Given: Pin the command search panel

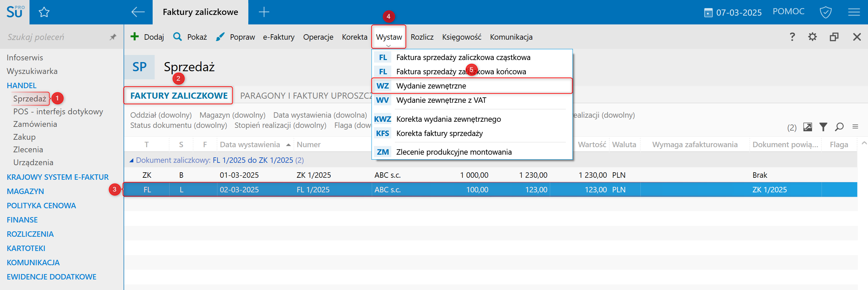Looking at the screenshot, I should click(113, 37).
